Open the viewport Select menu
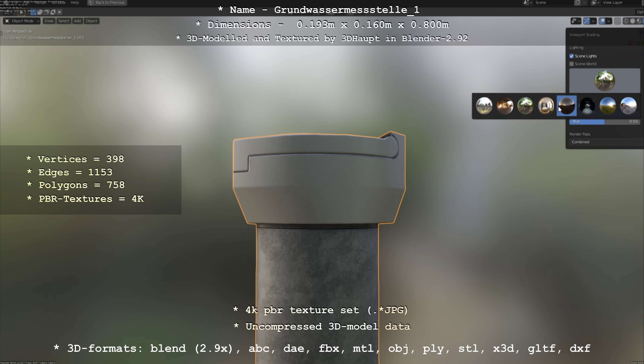Viewport: 644px width, 364px height. (64, 21)
